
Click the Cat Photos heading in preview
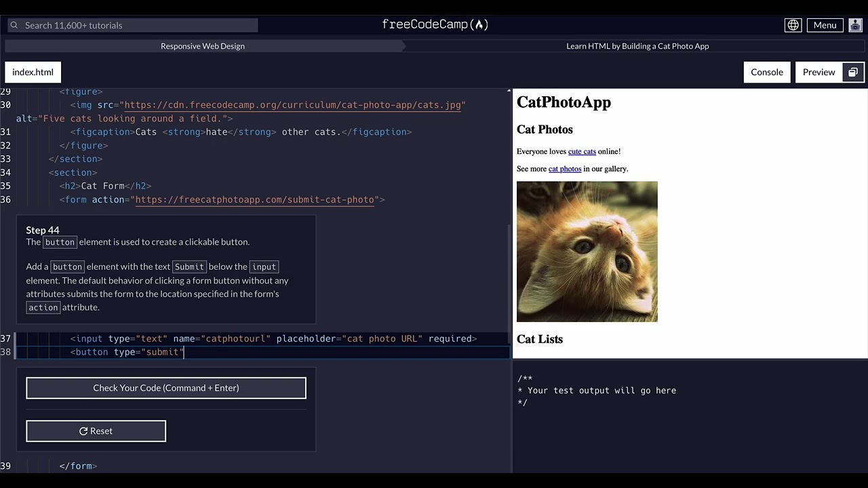(x=545, y=129)
